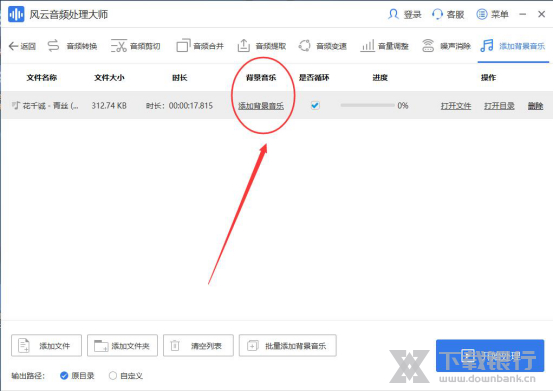Click the blue start processing button
Image resolution: width=554 pixels, height=391 pixels.
(x=490, y=356)
